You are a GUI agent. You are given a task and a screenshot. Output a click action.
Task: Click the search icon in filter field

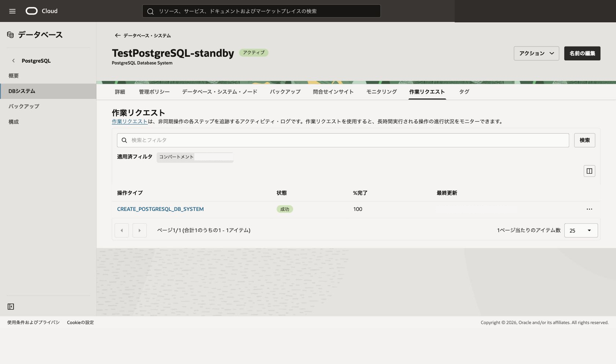pos(124,140)
